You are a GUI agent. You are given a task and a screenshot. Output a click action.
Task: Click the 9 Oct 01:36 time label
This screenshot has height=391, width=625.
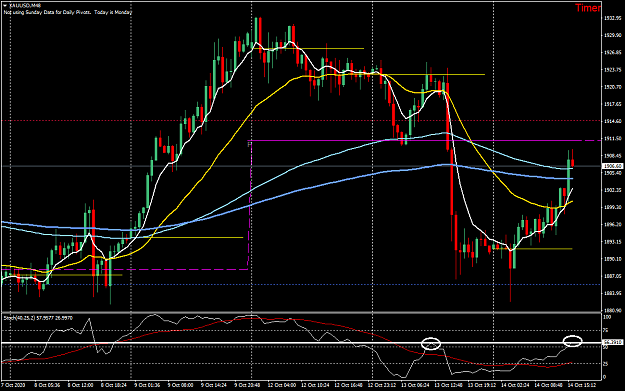[147, 385]
